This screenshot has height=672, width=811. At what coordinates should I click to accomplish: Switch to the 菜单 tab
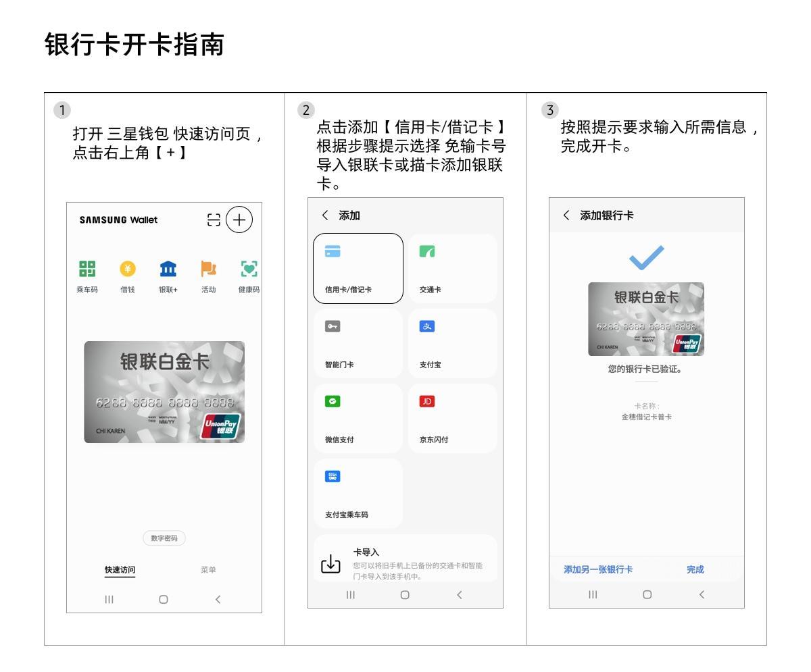pos(208,569)
